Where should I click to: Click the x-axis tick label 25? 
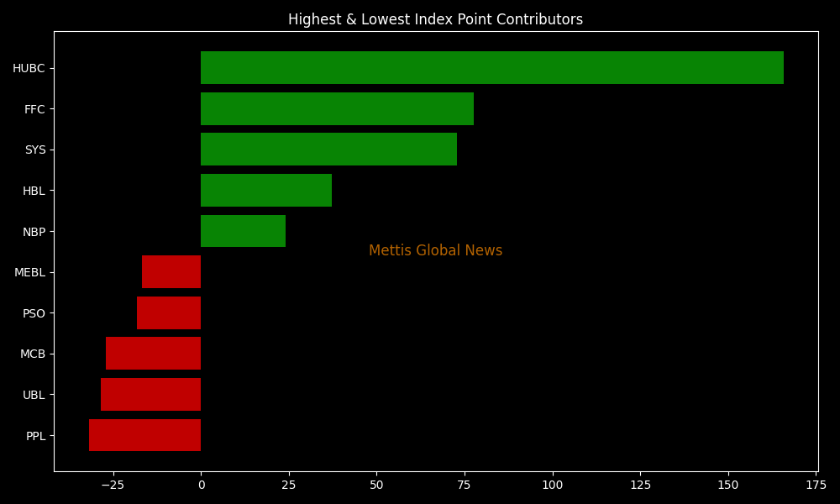point(289,486)
